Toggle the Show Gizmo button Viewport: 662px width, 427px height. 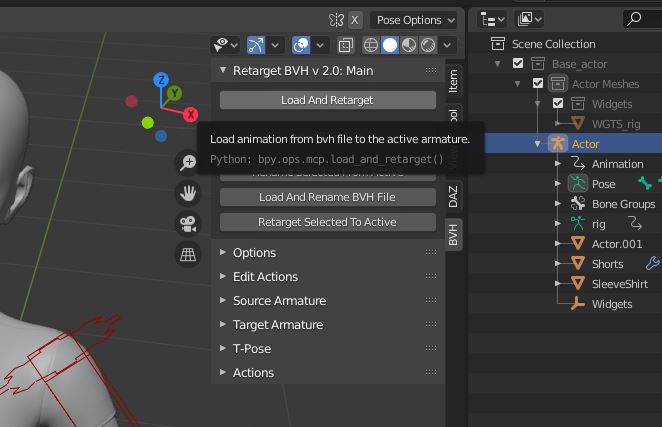tap(256, 45)
